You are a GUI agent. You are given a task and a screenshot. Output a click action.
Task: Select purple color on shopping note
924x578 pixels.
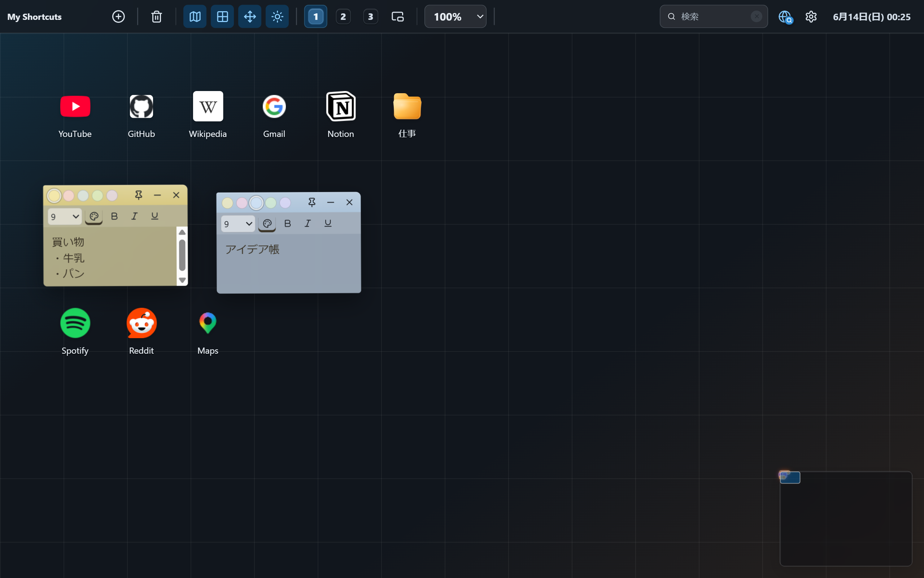click(x=112, y=196)
